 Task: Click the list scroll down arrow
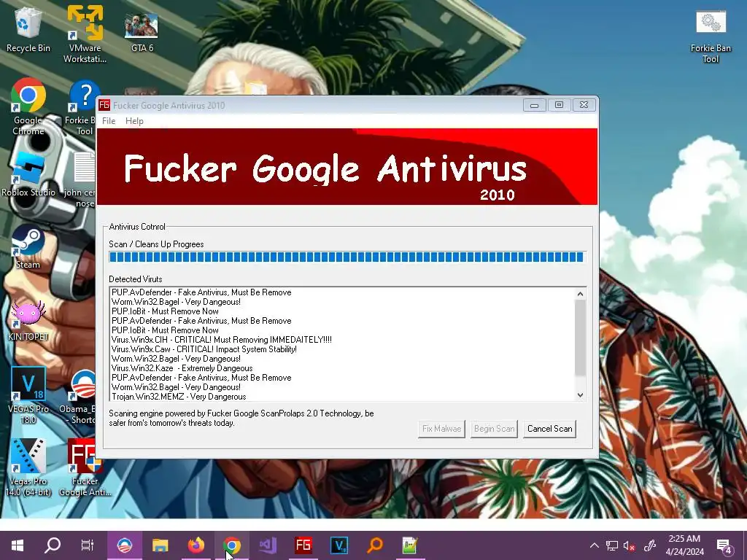[580, 394]
